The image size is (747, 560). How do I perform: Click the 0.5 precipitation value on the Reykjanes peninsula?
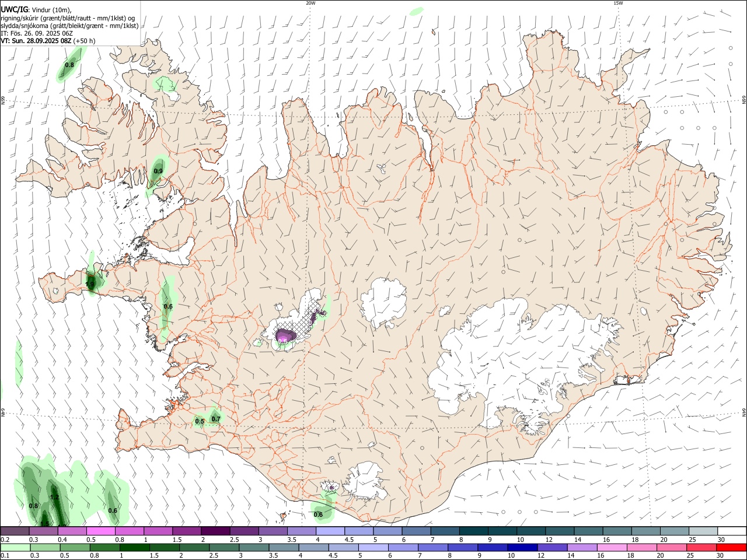200,422
